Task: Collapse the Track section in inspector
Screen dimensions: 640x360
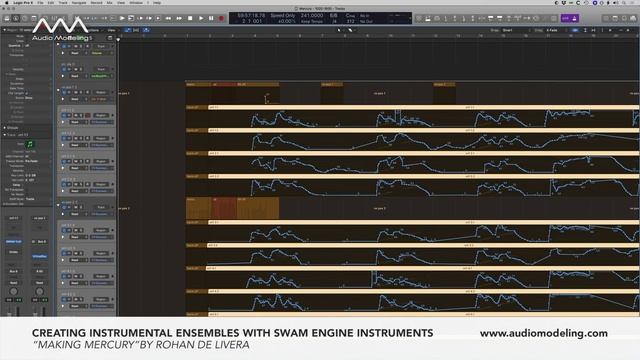Action: (x=5, y=134)
